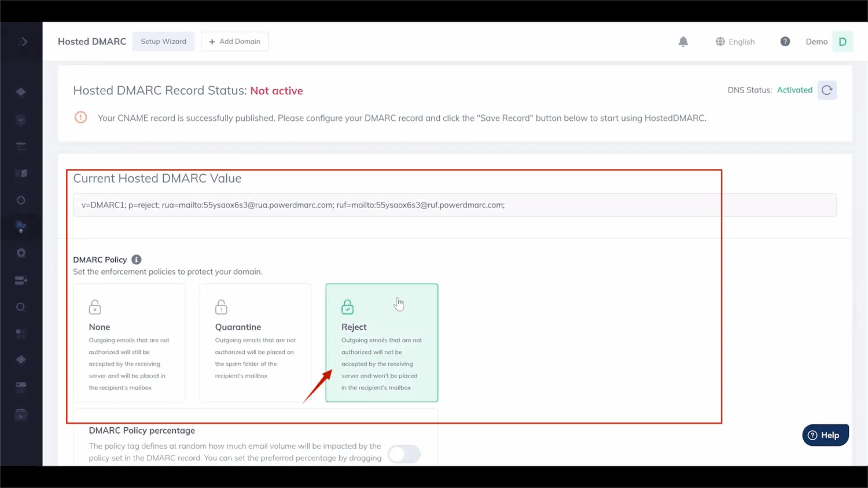
Task: Open the floating Help button
Action: tap(825, 435)
